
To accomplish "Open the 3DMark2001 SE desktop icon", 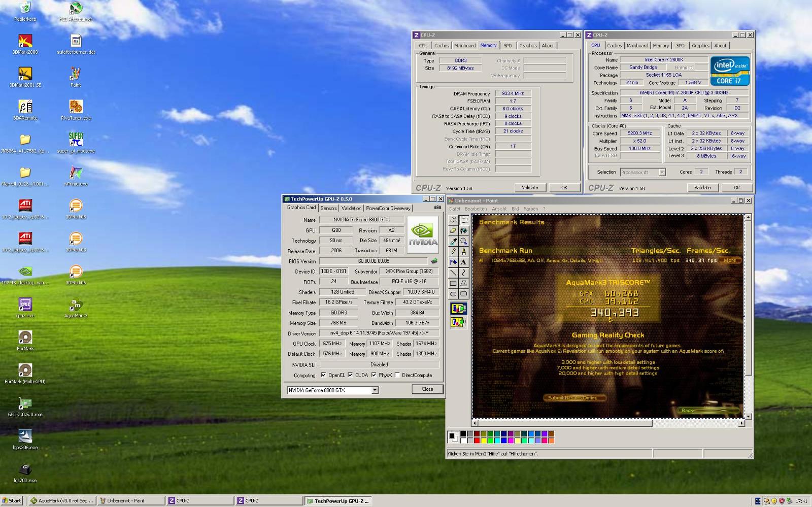I will [x=25, y=77].
